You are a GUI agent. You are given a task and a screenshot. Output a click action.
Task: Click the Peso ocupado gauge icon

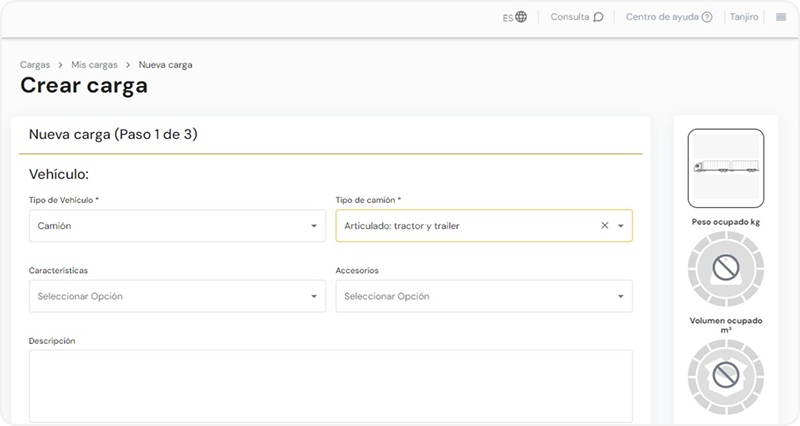(x=726, y=267)
